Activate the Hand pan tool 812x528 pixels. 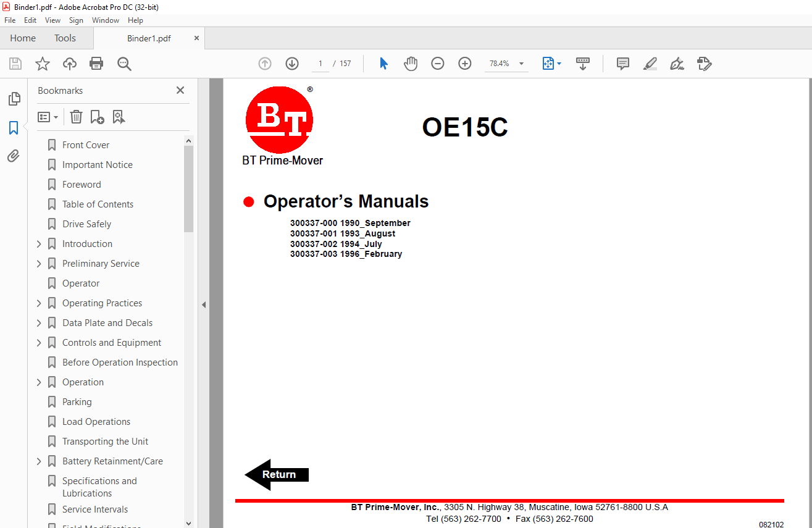pos(411,64)
